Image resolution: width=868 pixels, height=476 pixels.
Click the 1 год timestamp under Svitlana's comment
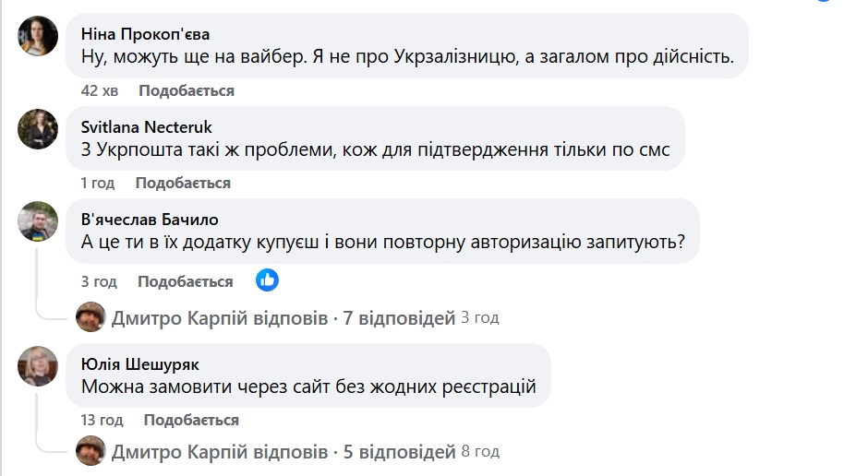point(98,183)
